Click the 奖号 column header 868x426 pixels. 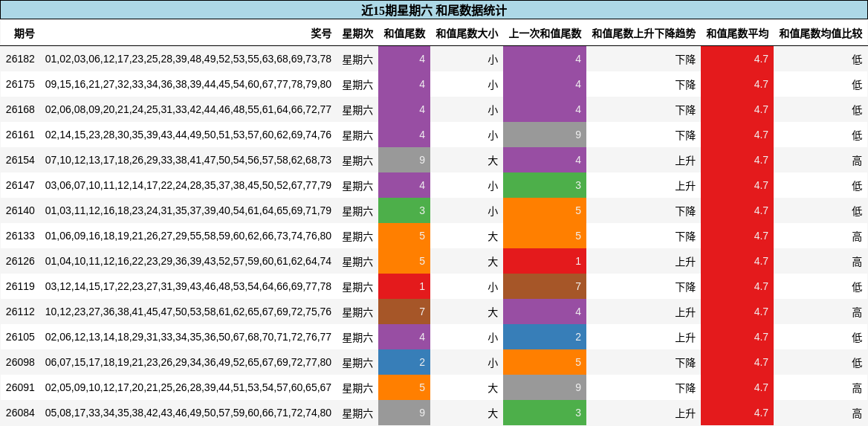tap(321, 33)
